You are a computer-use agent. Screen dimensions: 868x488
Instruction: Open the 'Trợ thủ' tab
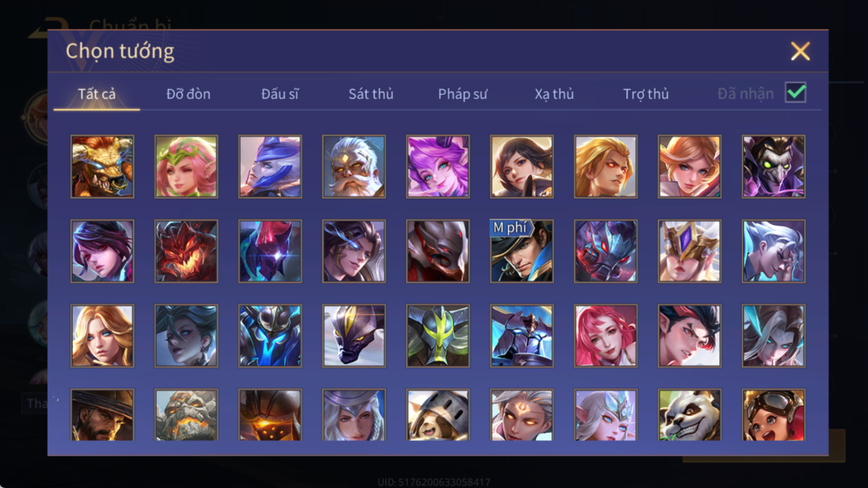click(646, 94)
